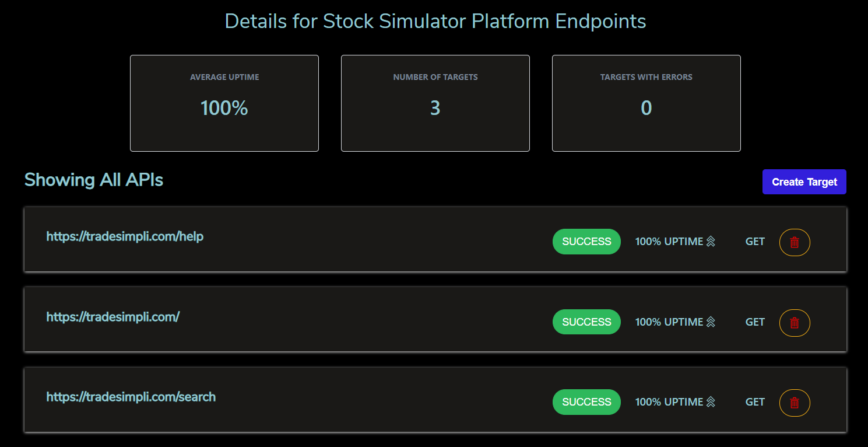Delete the tradesimpli.com/ root target via trash icon
The height and width of the screenshot is (447, 868).
click(795, 323)
